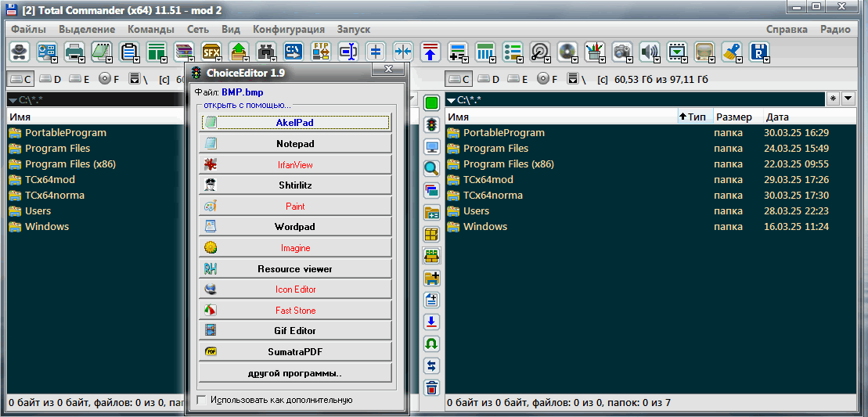Open dropdown arrow on the speaker icon

click(657, 58)
